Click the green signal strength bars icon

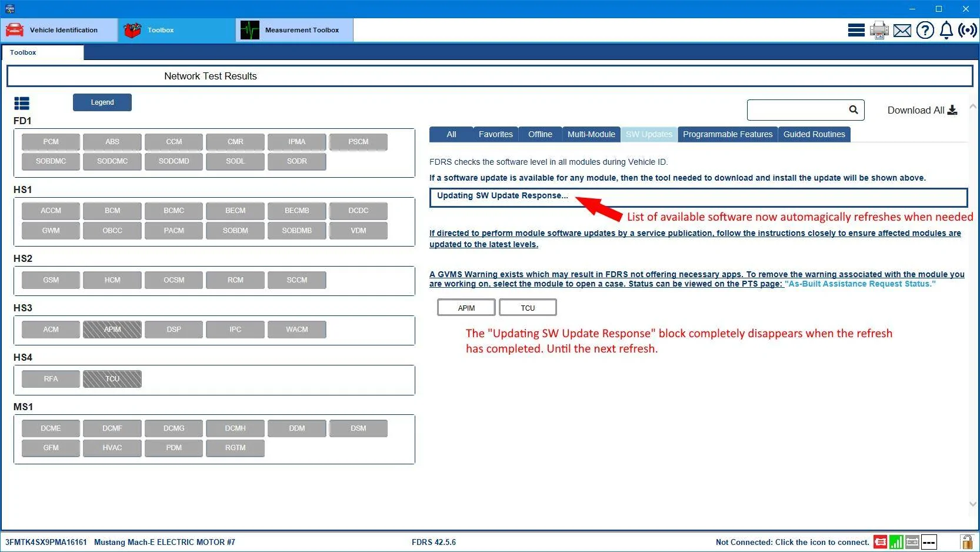(896, 542)
